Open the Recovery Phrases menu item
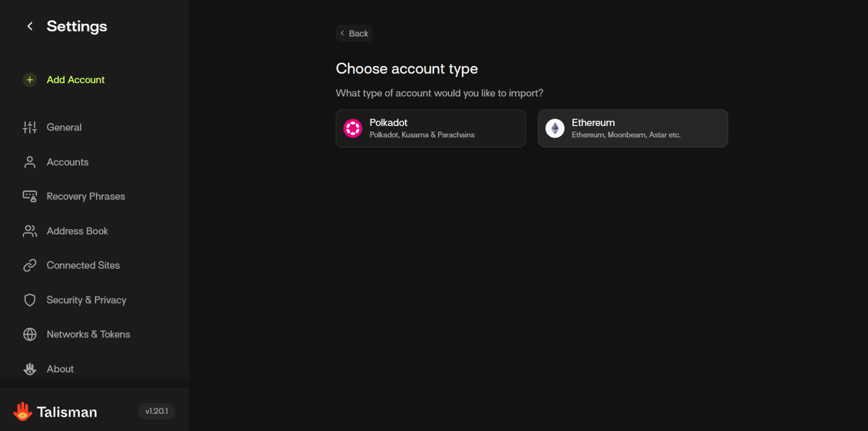Image resolution: width=868 pixels, height=431 pixels. (86, 197)
